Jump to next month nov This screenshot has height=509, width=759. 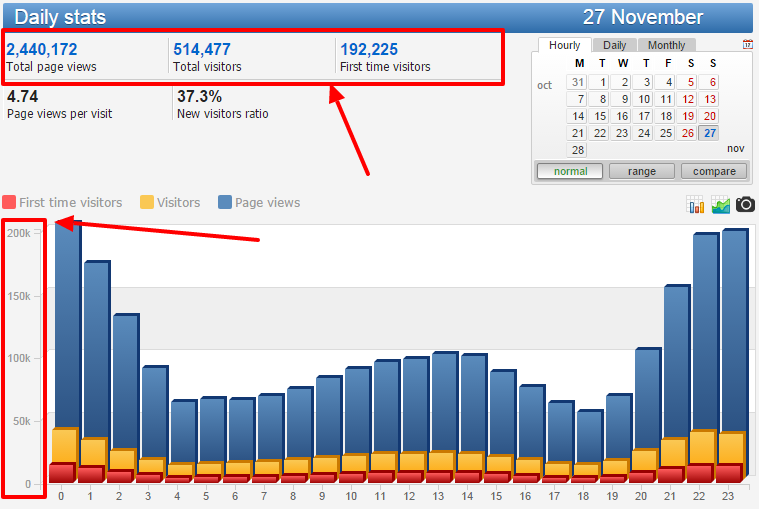(735, 149)
